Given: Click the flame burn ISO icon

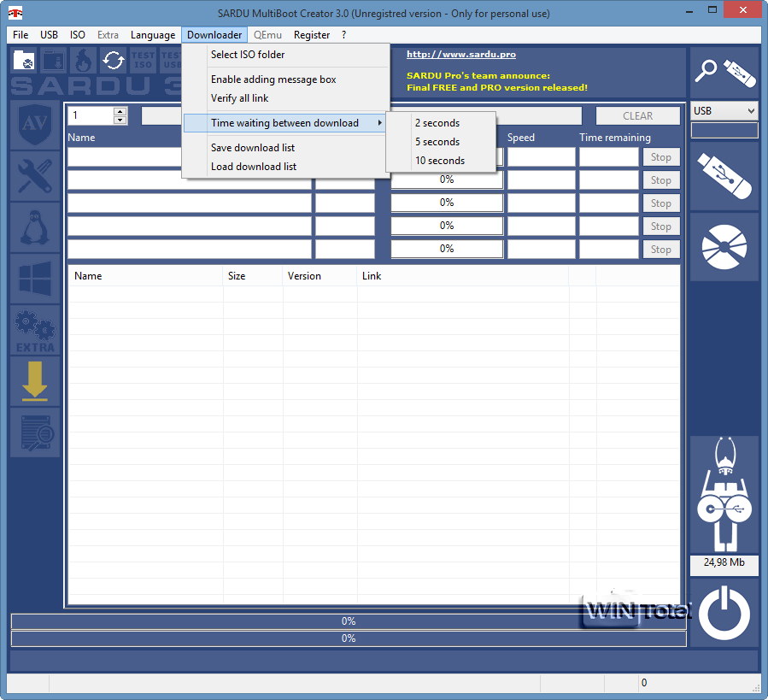Looking at the screenshot, I should 83,60.
